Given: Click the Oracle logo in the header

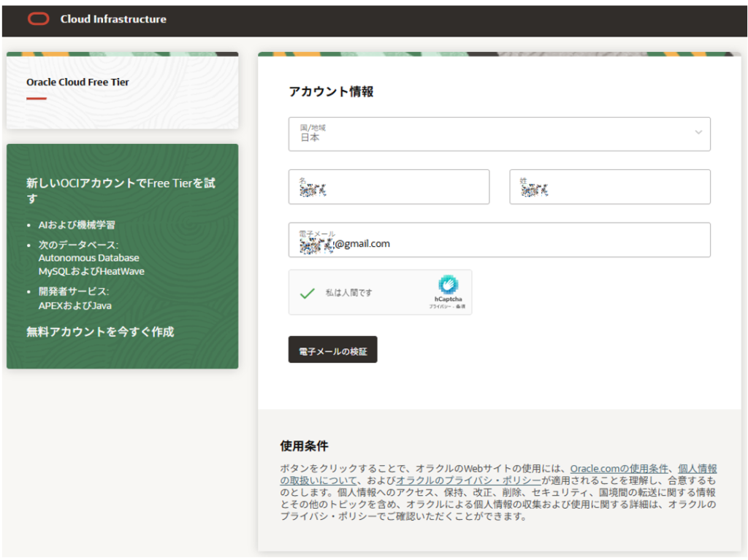Looking at the screenshot, I should [x=38, y=19].
